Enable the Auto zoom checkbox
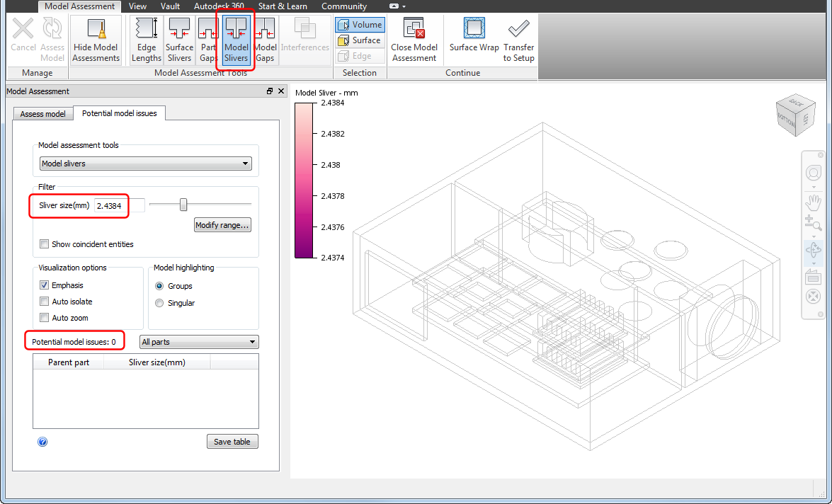Image resolution: width=832 pixels, height=504 pixels. click(45, 318)
